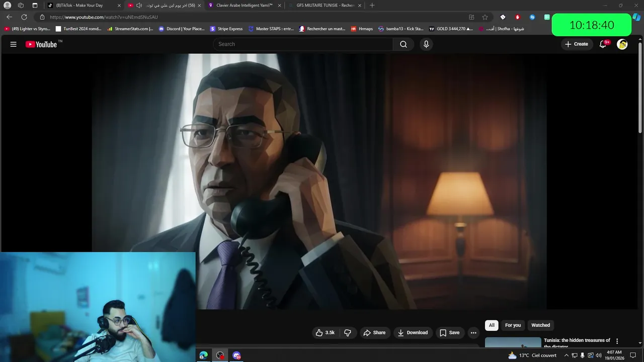Screen dimensions: 644x362
Task: Open Tunisia hidden treasures video title
Action: coord(577,342)
